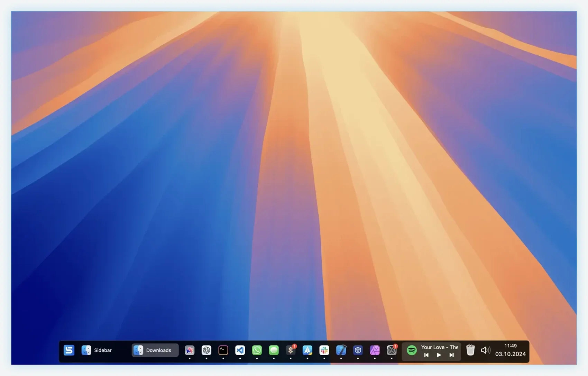The image size is (588, 376).
Task: Launch the ChatGPT app icon
Action: click(x=206, y=350)
